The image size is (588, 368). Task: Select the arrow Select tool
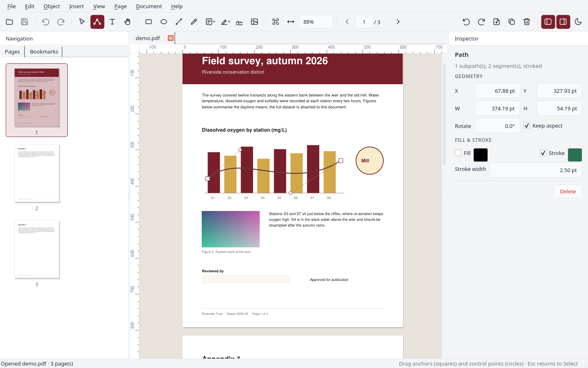82,22
